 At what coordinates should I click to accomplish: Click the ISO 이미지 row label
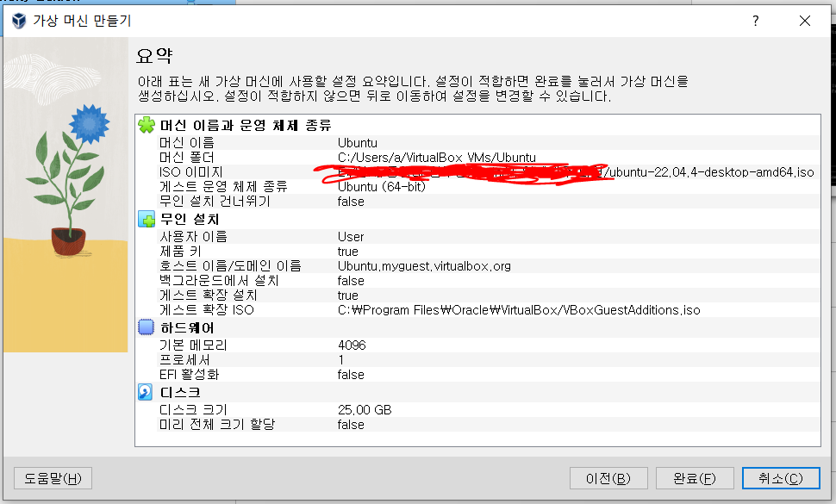(x=190, y=172)
